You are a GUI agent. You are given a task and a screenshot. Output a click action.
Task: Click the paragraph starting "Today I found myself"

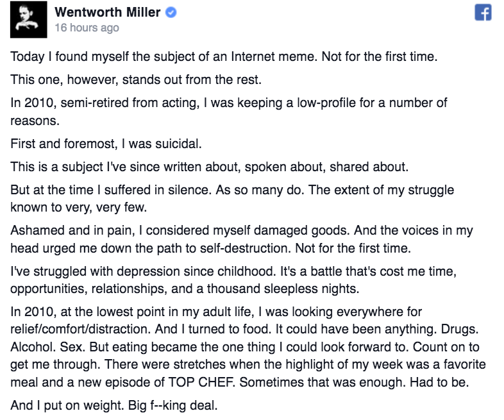[x=224, y=56]
